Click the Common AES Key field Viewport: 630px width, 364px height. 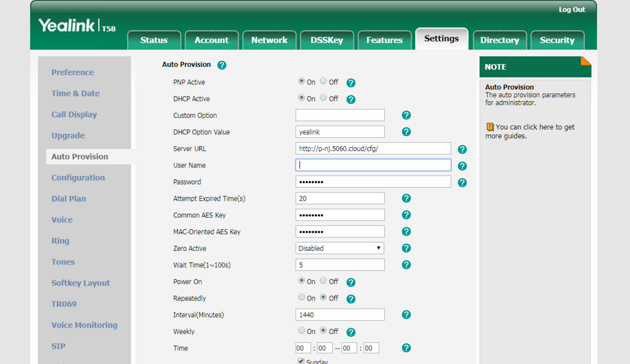click(340, 215)
